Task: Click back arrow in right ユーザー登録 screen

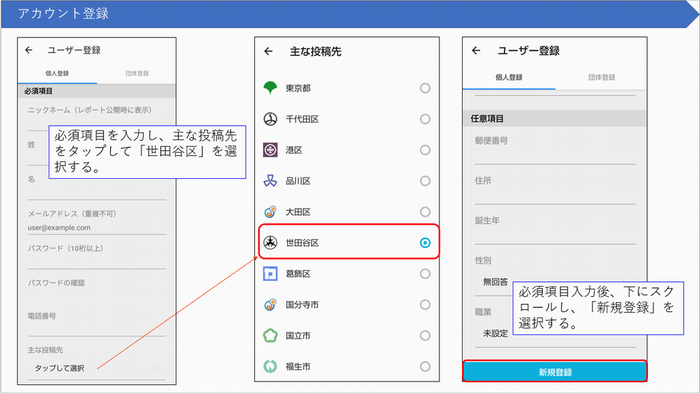Action: [476, 50]
